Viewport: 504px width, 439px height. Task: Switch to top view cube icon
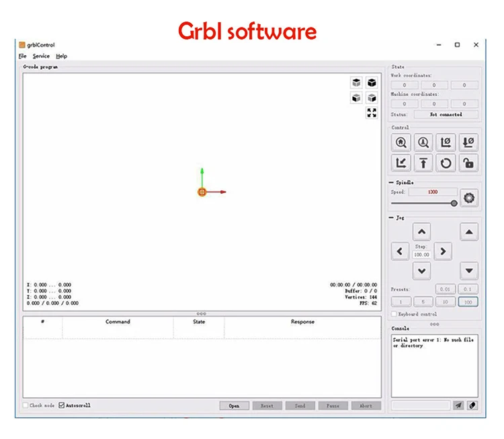click(356, 83)
